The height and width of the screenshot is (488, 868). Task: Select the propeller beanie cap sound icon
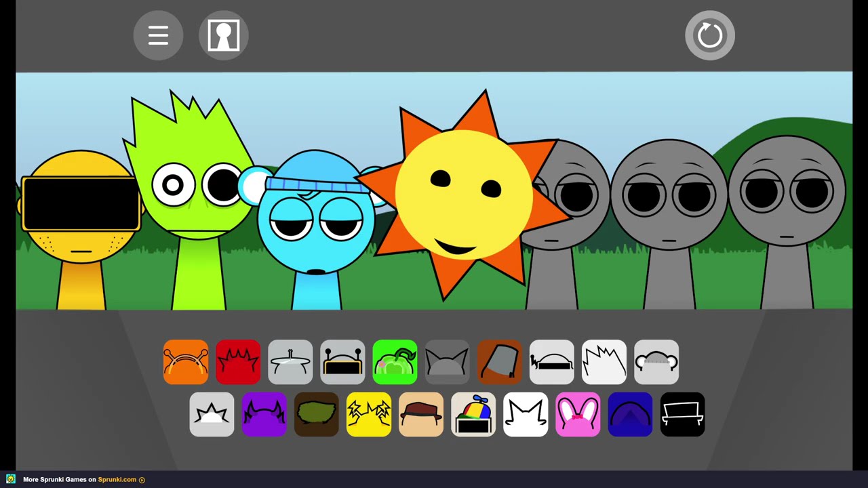coord(473,414)
